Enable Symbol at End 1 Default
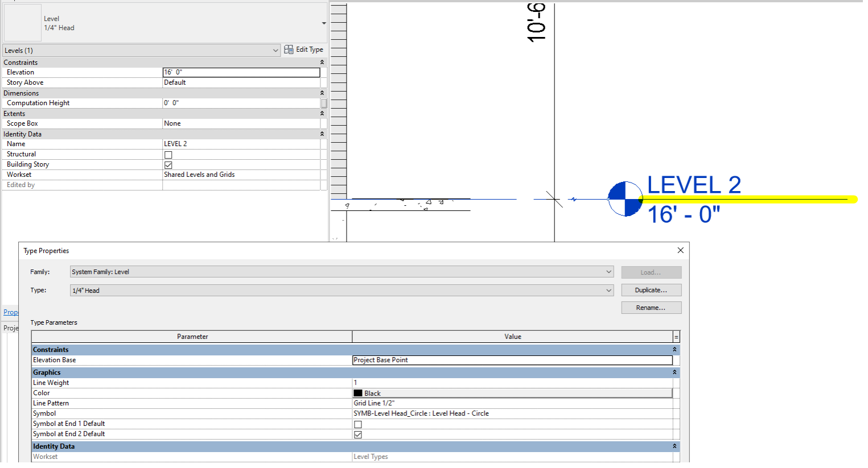The height and width of the screenshot is (468, 868). coord(358,424)
